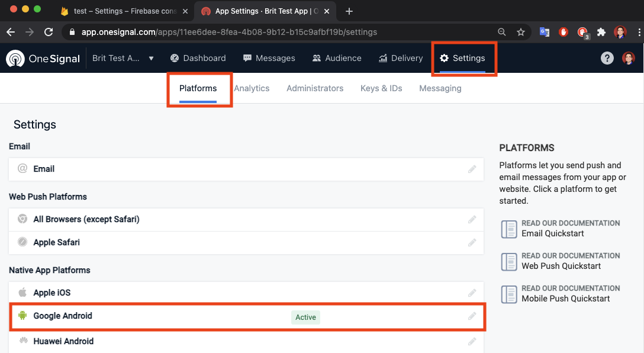The image size is (644, 353).
Task: Switch to the Platforms tab
Action: 198,88
